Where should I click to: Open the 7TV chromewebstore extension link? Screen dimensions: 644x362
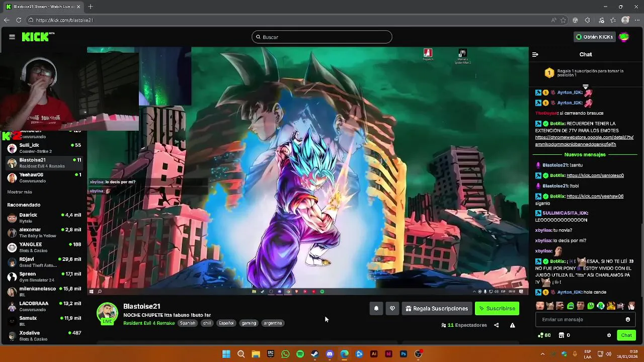pyautogui.click(x=584, y=141)
